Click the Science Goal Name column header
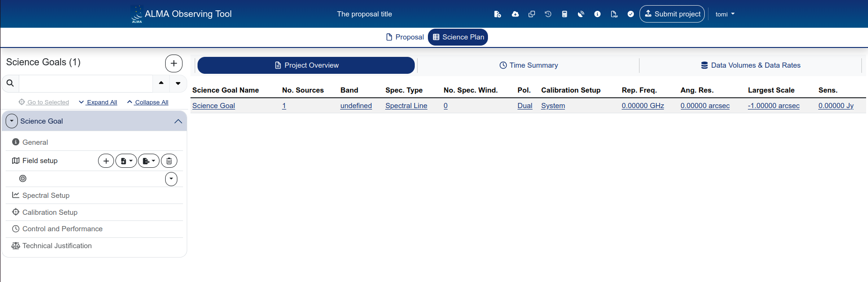Viewport: 868px width, 282px height. [226, 90]
